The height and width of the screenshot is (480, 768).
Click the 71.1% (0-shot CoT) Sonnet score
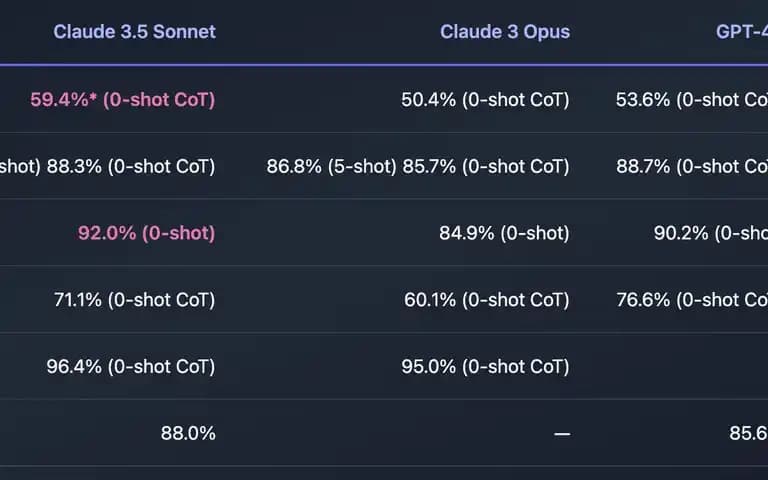135,300
